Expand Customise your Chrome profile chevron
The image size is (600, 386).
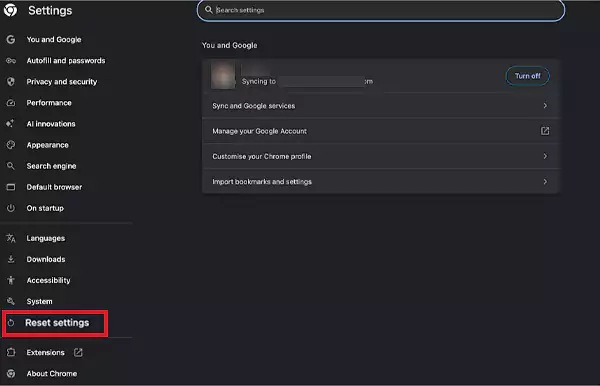coord(545,156)
